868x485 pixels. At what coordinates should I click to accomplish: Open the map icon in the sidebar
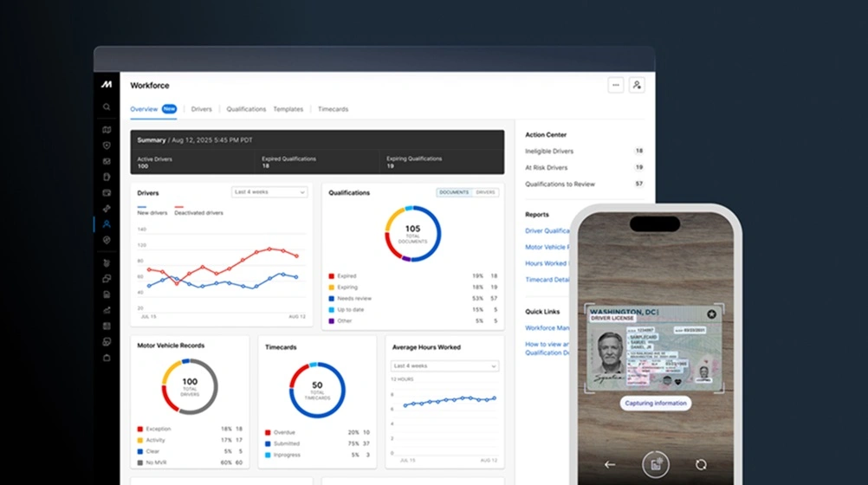pos(107,130)
